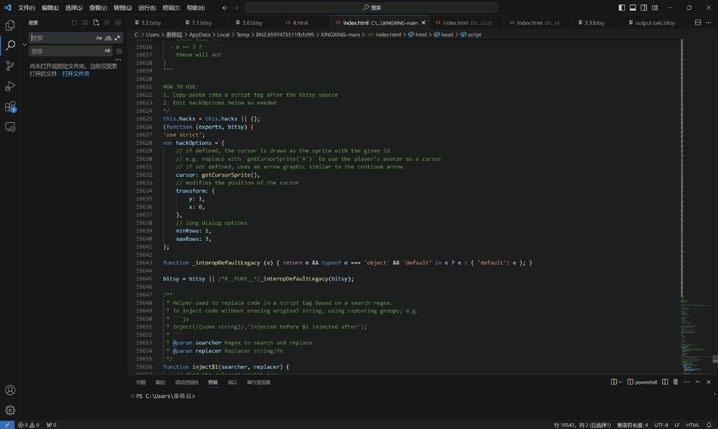Select the powershell terminal entry
718x429 pixels.
pyautogui.click(x=642, y=382)
